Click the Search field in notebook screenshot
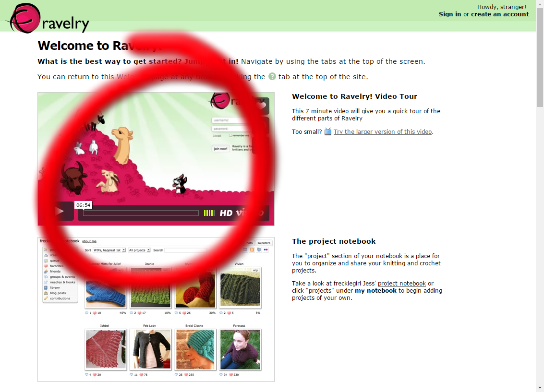The width and height of the screenshot is (544, 392). (x=186, y=250)
